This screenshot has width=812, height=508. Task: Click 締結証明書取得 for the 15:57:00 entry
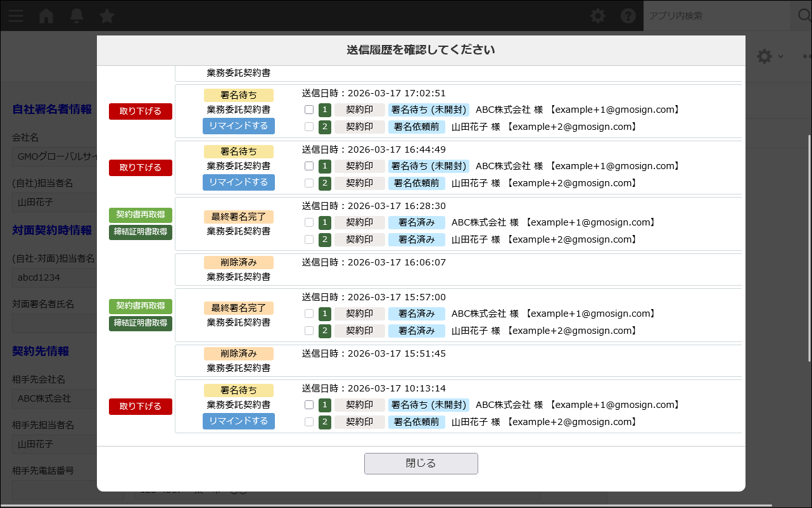point(141,323)
